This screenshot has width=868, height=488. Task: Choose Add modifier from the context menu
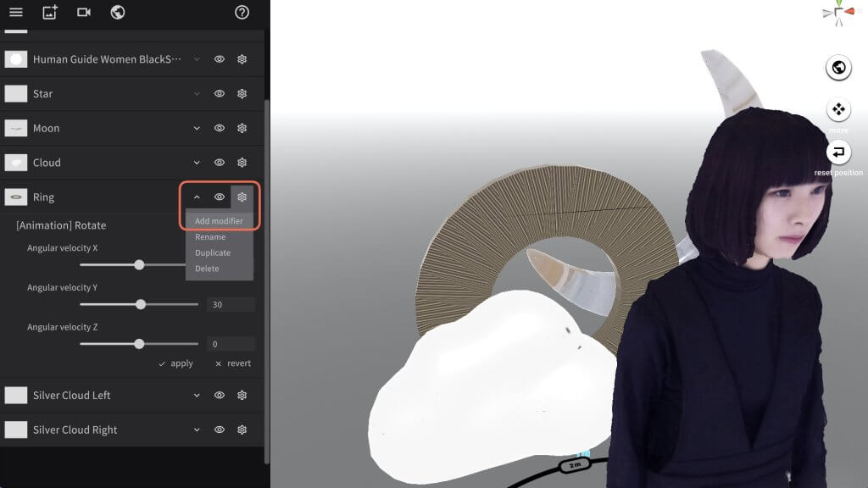click(218, 220)
